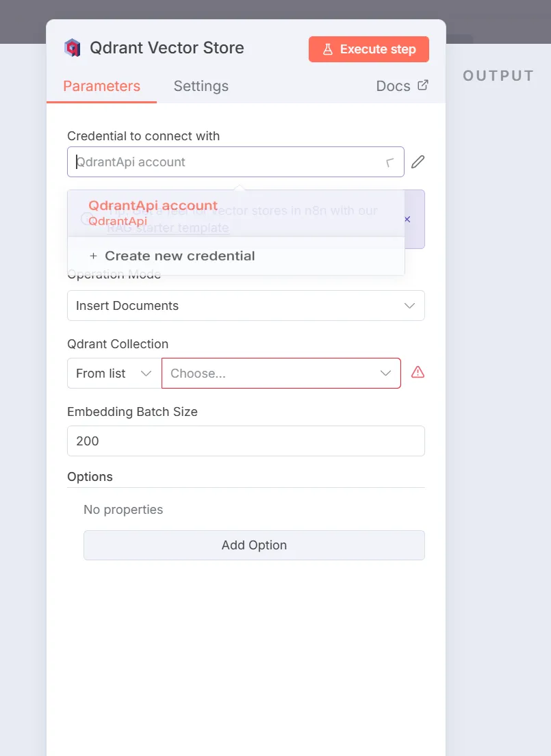Select the Parameters tab
This screenshot has width=551, height=756.
click(102, 86)
